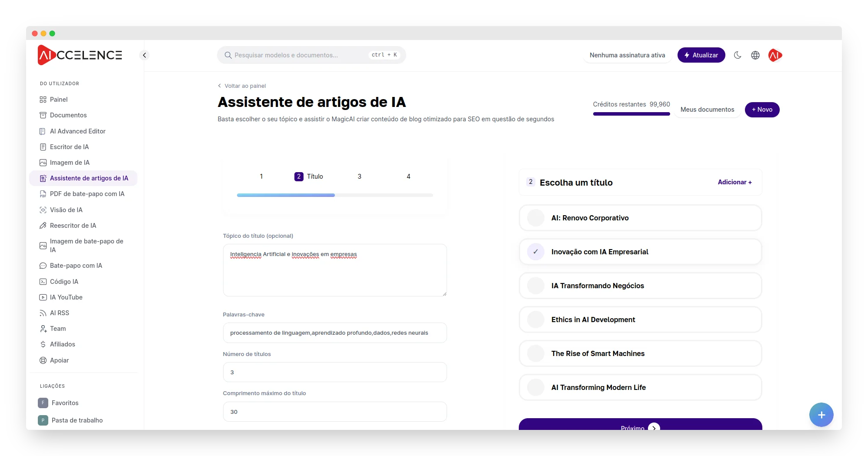This screenshot has width=868, height=456.
Task: Click the wizard progress bar
Action: (334, 195)
